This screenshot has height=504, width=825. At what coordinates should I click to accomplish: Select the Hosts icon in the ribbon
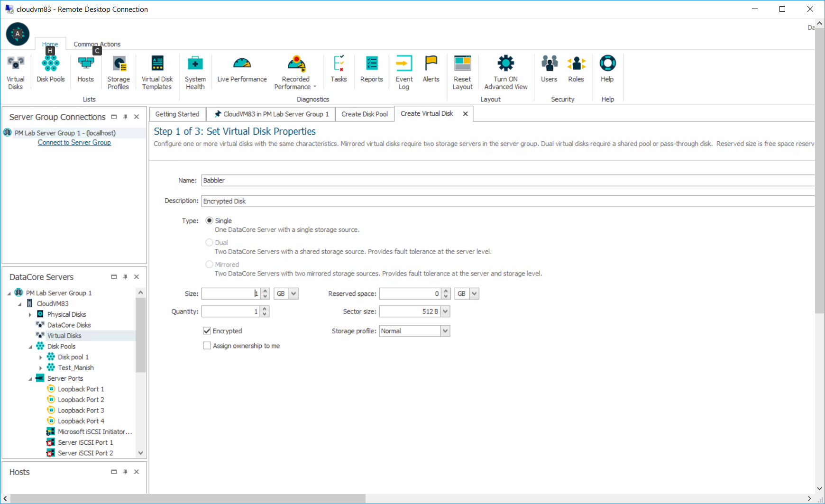point(86,70)
